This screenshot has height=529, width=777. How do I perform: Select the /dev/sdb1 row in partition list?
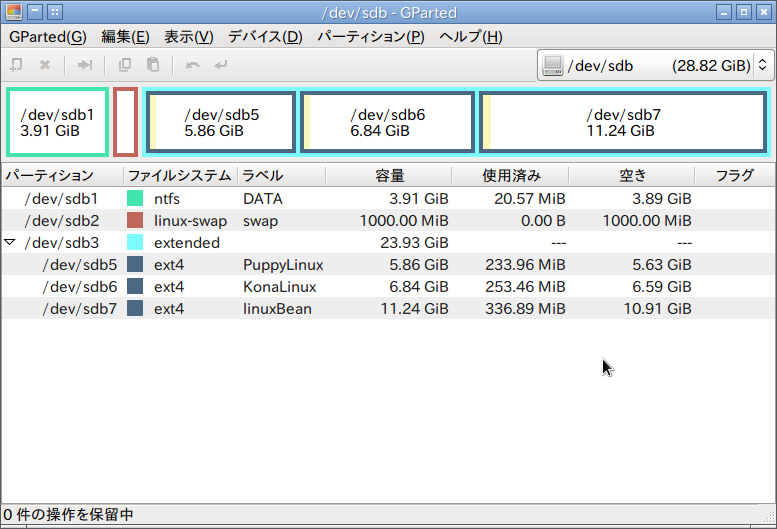pos(388,199)
